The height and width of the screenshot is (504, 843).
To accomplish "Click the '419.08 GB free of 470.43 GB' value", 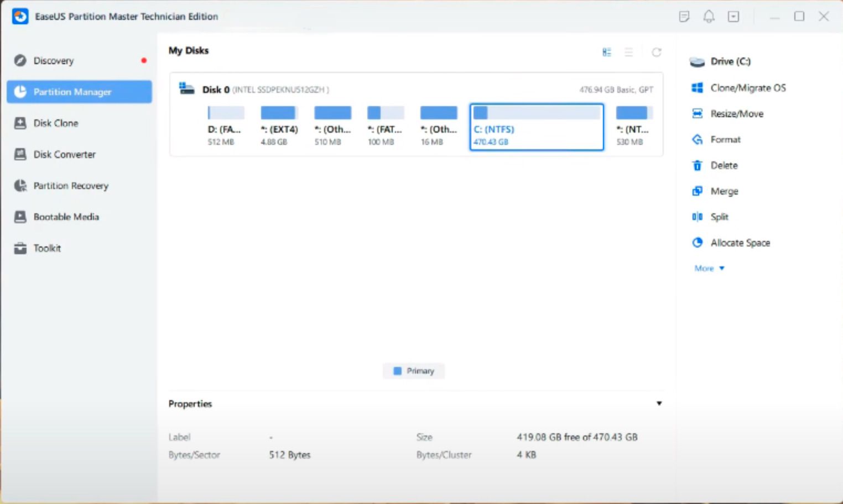I will (577, 437).
